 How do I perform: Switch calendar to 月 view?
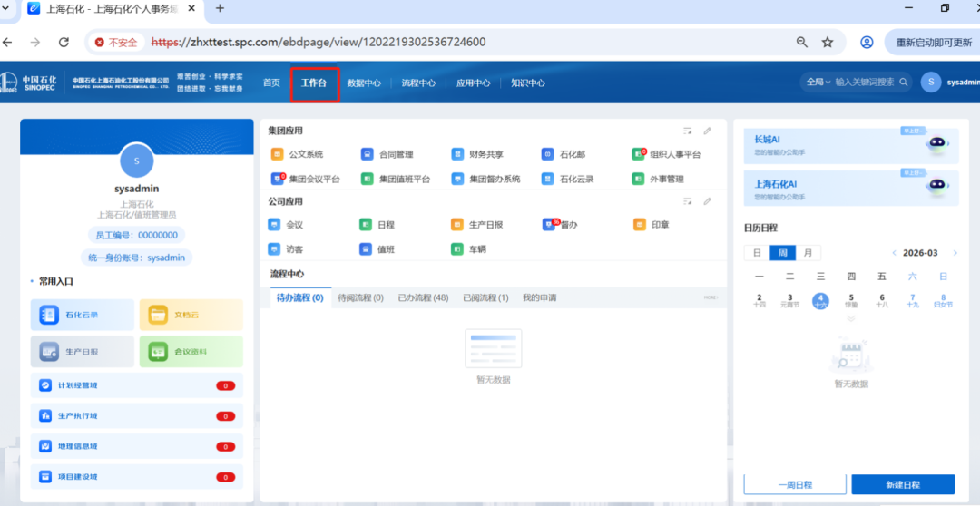pyautogui.click(x=807, y=253)
